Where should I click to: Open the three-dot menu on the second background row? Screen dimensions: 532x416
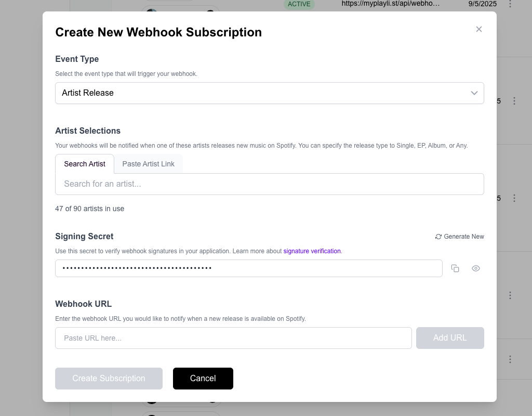[514, 101]
